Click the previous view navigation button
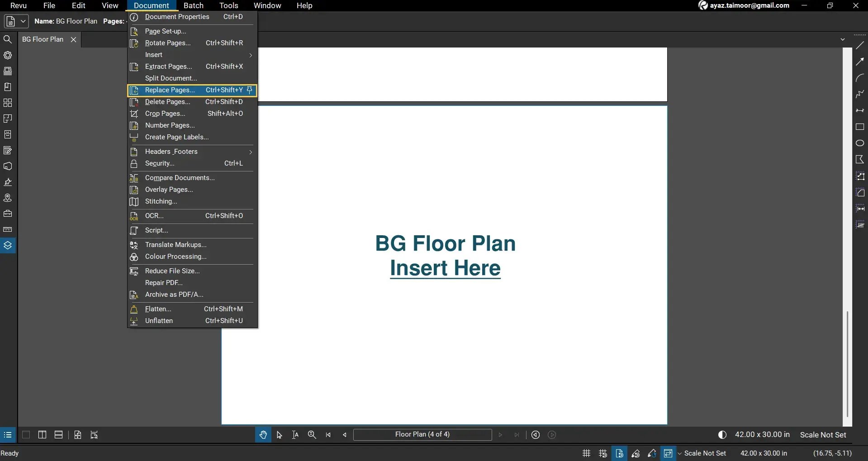 point(535,435)
